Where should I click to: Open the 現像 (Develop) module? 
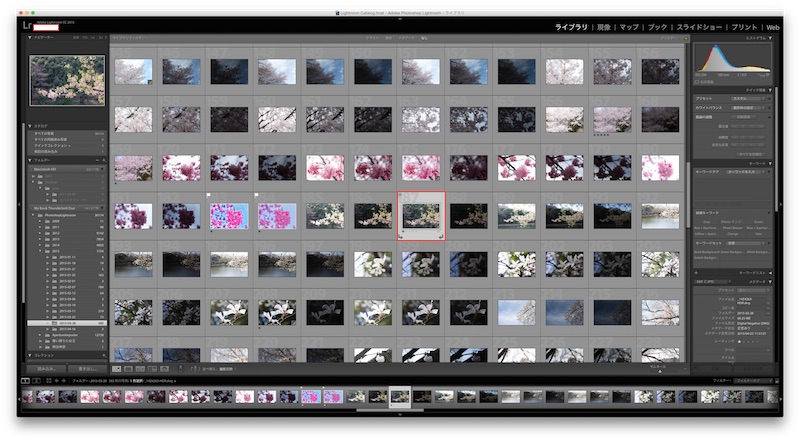[604, 27]
